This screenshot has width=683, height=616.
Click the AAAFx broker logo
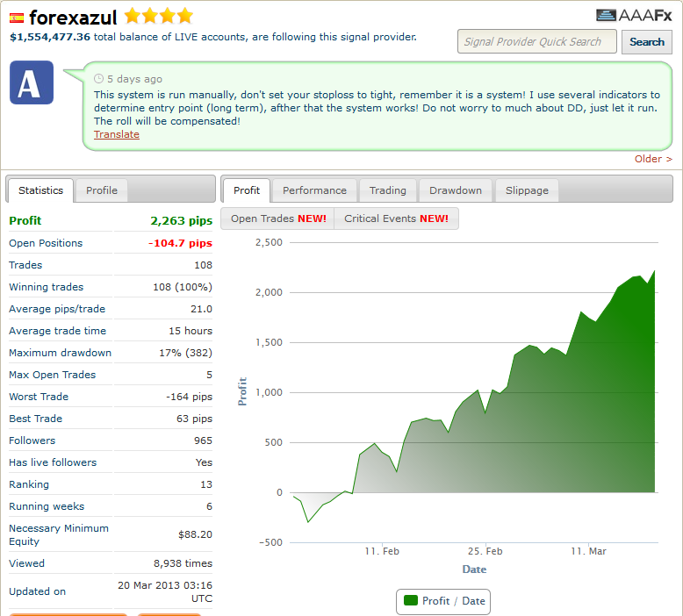point(634,16)
